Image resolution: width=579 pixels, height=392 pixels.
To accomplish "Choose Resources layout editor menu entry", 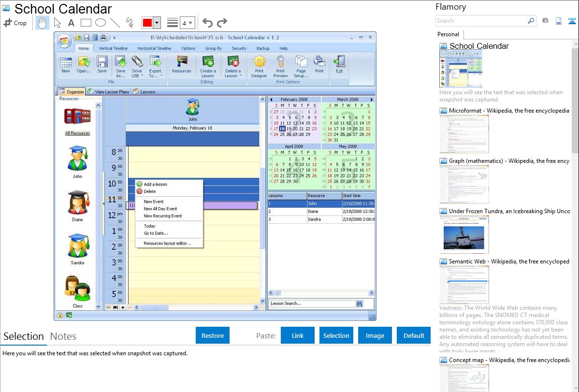I will click(169, 243).
